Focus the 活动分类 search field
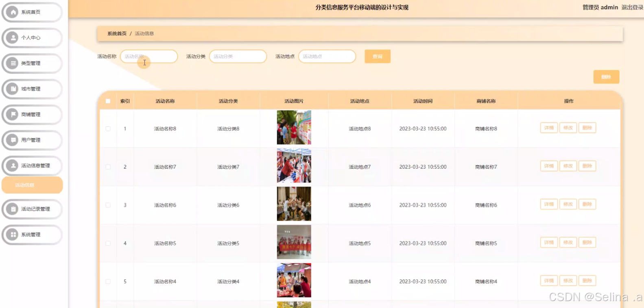 (x=238, y=56)
